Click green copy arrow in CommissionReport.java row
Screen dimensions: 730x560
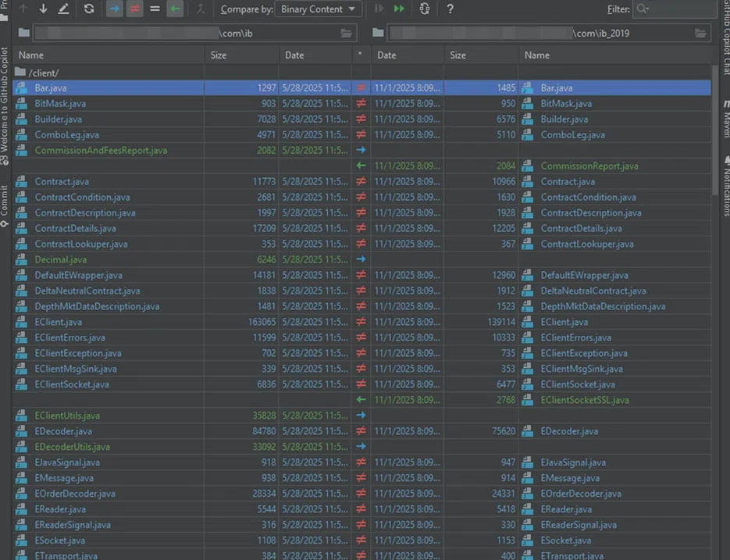[x=361, y=166]
